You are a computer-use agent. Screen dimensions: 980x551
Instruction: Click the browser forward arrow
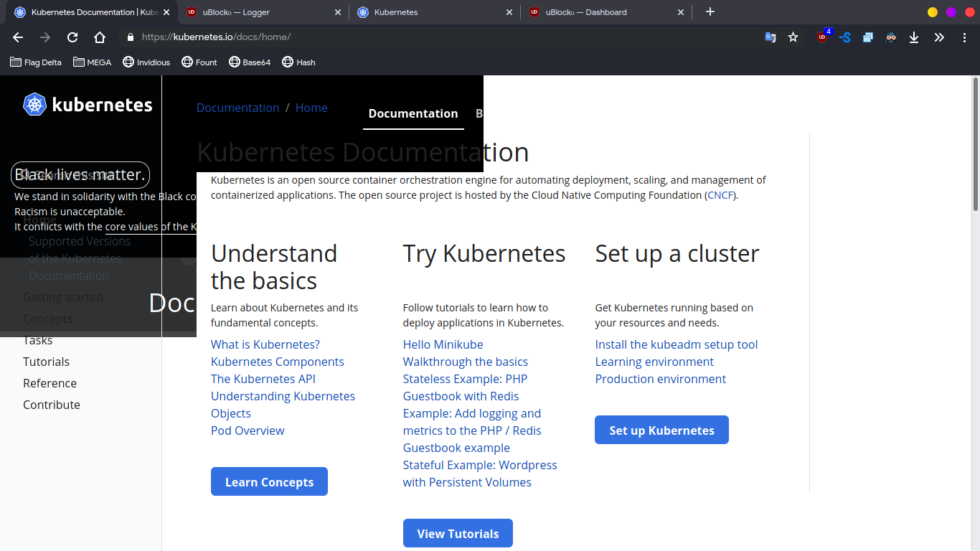[x=45, y=37]
